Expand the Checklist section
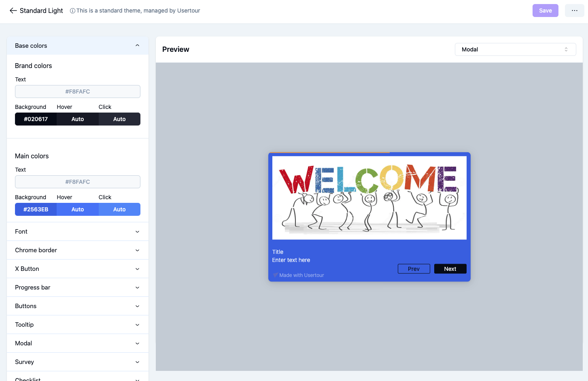This screenshot has width=588, height=381. coord(78,377)
